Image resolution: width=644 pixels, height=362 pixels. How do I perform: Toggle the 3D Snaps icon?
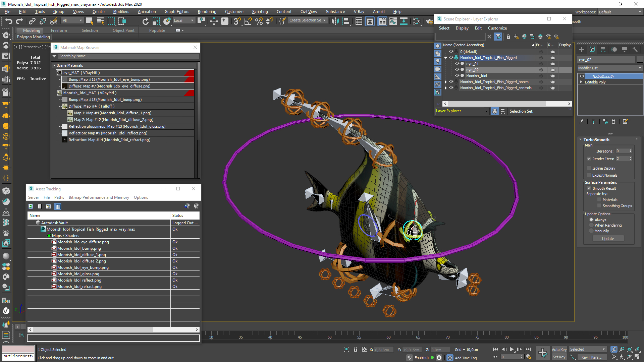tap(237, 21)
